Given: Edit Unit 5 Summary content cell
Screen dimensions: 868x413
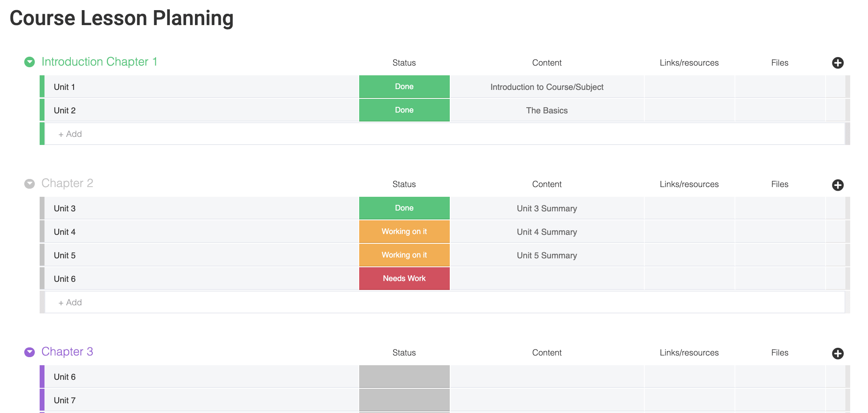Looking at the screenshot, I should [547, 255].
